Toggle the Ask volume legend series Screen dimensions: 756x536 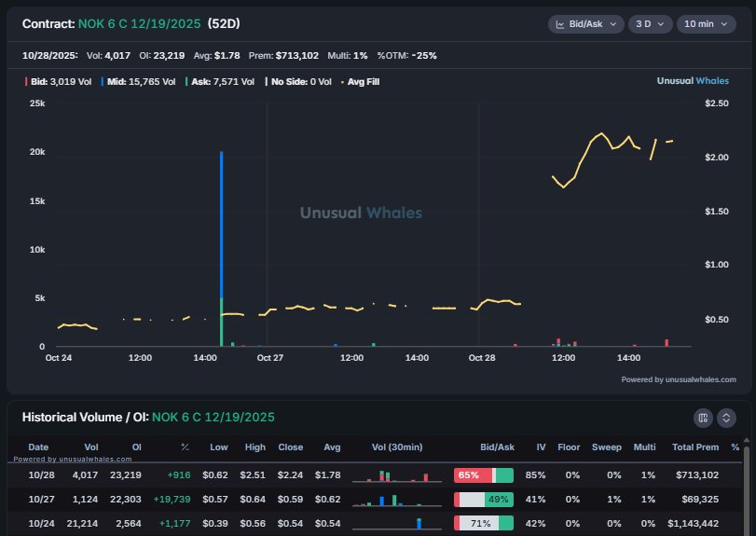point(220,82)
